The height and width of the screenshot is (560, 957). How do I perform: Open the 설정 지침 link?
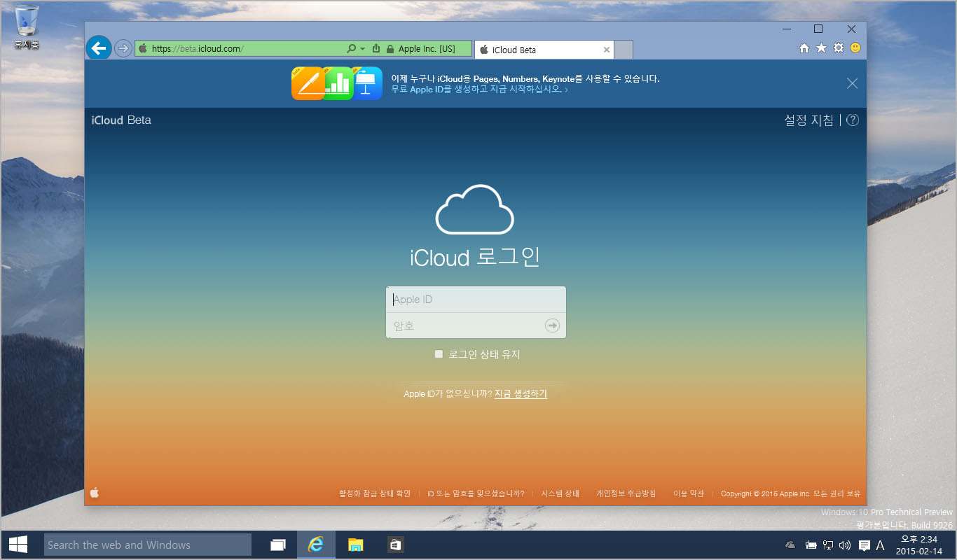click(x=808, y=120)
